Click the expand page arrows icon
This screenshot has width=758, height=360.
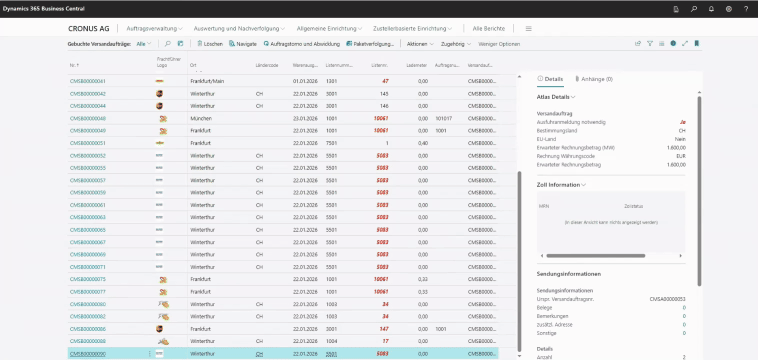pyautogui.click(x=685, y=43)
